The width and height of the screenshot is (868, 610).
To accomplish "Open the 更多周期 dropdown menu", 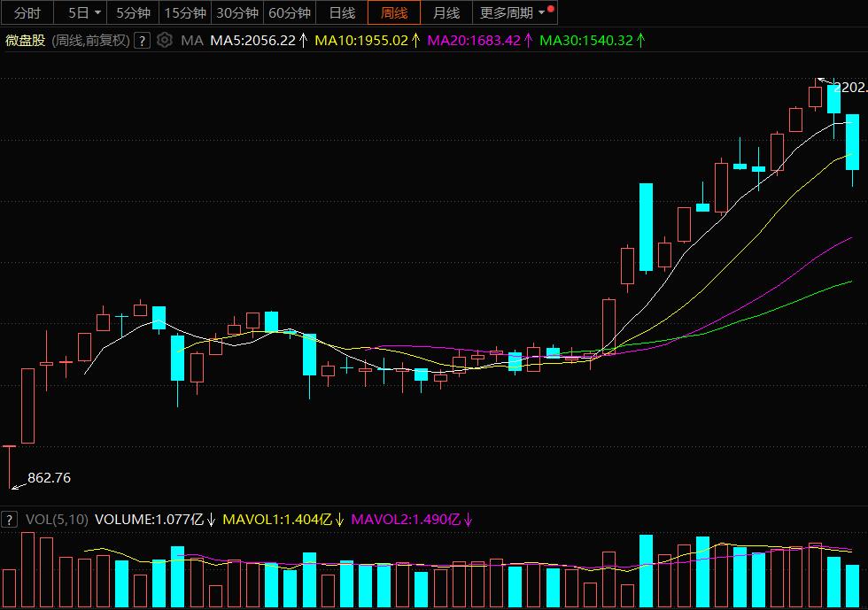I will point(513,12).
